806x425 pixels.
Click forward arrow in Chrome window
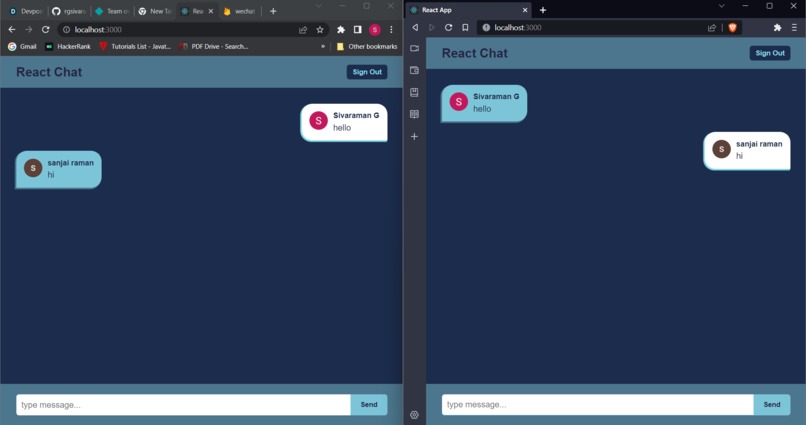pyautogui.click(x=29, y=30)
